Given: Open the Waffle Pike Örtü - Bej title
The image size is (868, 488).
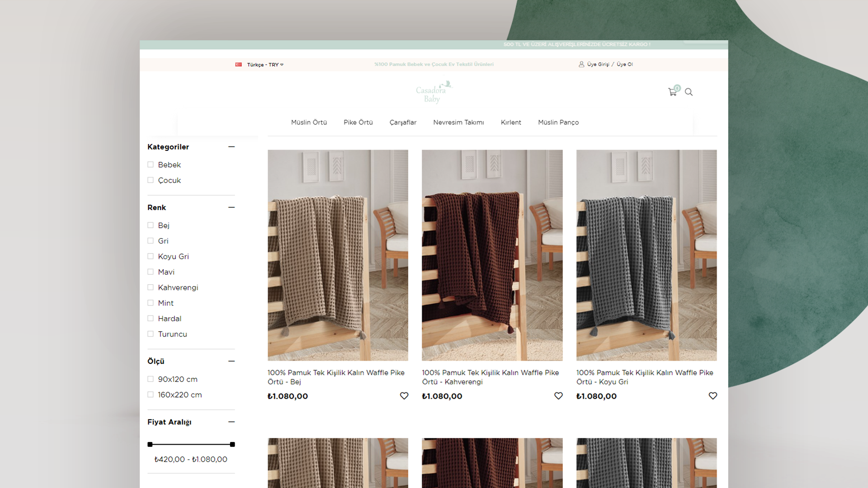Looking at the screenshot, I should click(x=336, y=377).
